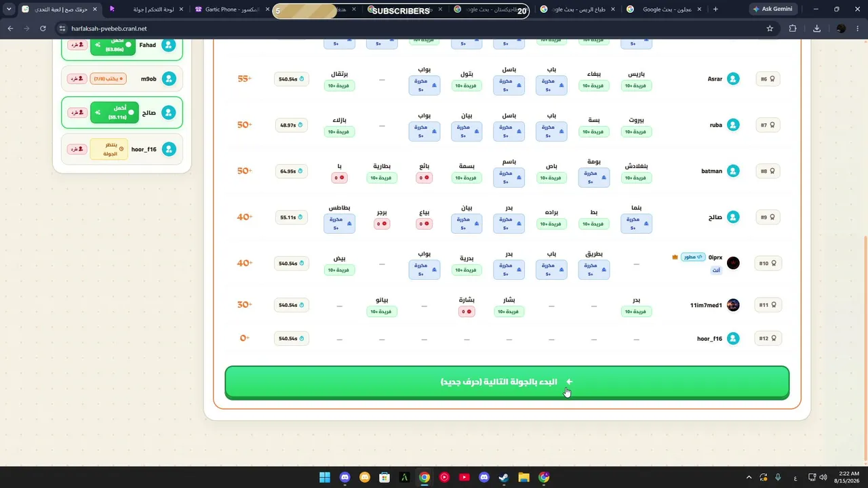Switch to the طباخ الريس Google search tab
868x488 pixels.
[x=578, y=9]
